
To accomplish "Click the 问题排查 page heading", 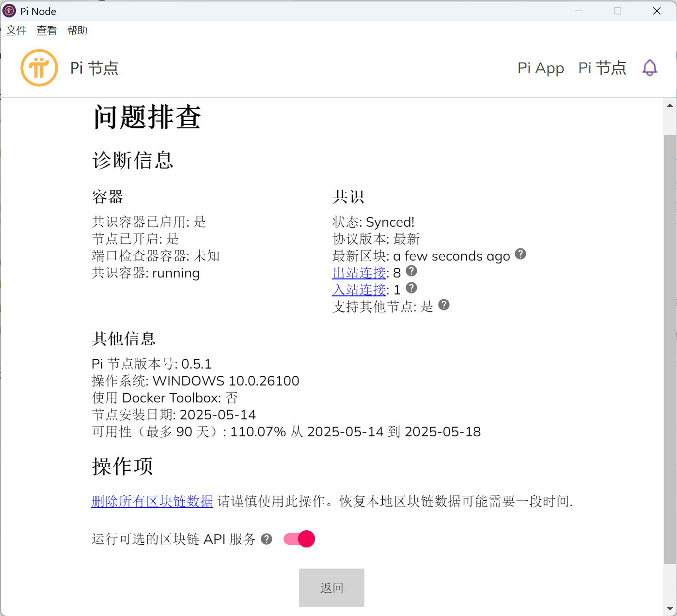I will click(x=147, y=117).
